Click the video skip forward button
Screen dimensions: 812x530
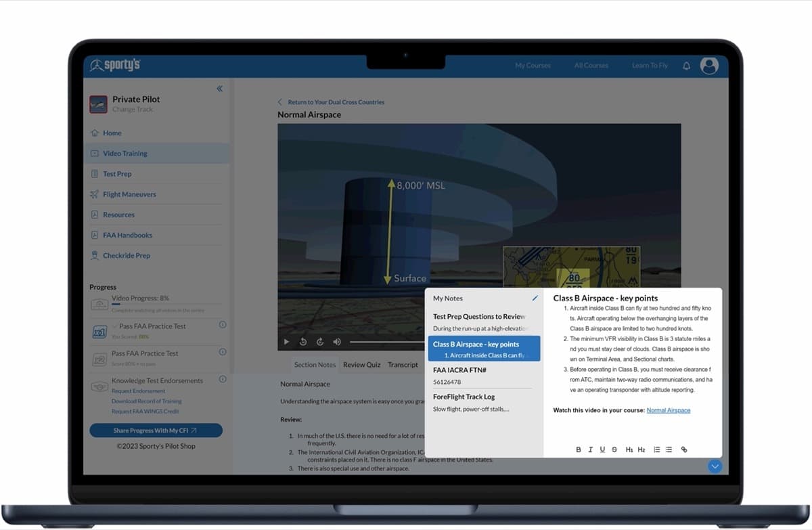click(320, 342)
